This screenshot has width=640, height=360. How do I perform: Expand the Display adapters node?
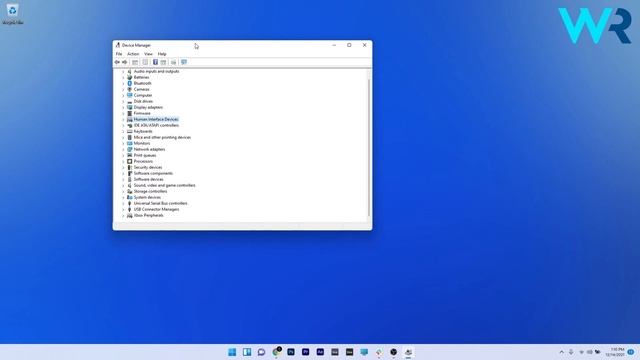(123, 107)
